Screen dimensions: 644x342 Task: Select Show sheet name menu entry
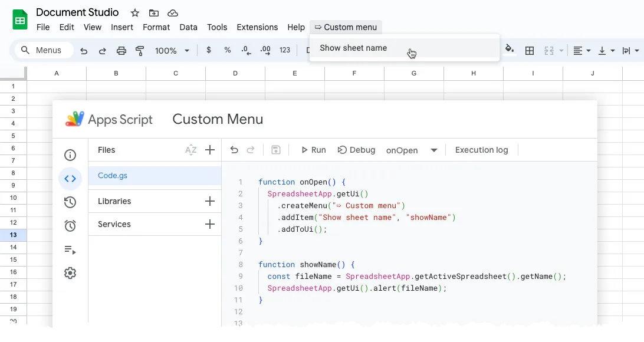tap(353, 48)
